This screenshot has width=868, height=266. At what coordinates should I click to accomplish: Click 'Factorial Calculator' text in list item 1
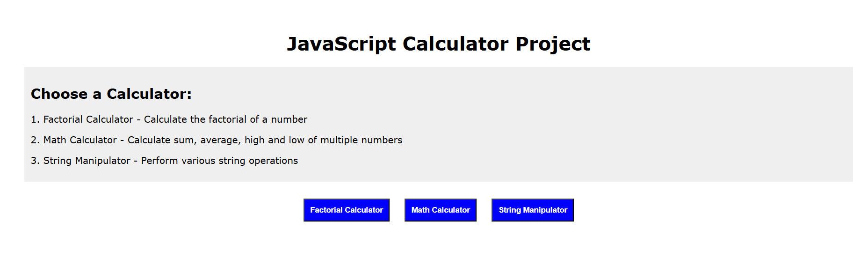tap(88, 119)
